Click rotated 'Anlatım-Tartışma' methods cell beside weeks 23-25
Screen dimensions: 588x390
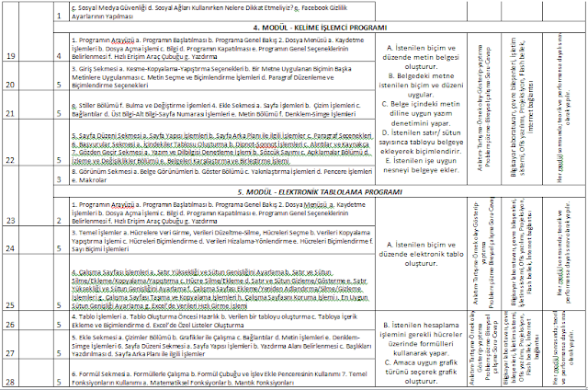coord(484,253)
